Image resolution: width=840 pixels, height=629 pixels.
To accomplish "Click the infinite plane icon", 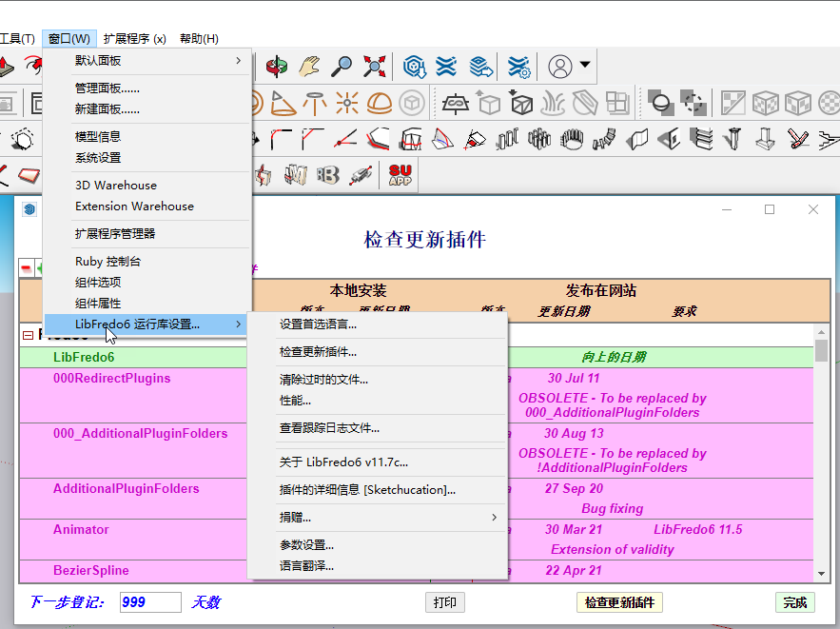I will (x=456, y=103).
